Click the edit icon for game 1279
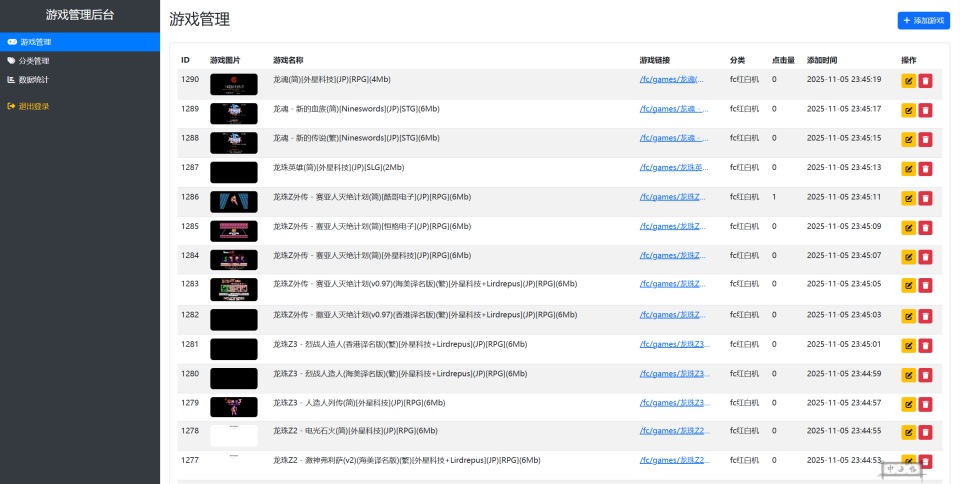Screen dimensions: 960x484 pyautogui.click(x=908, y=405)
